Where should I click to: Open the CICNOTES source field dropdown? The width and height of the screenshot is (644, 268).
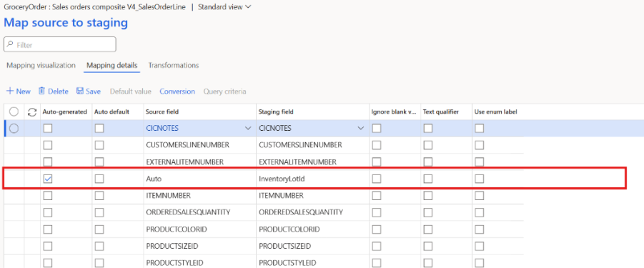tap(247, 129)
